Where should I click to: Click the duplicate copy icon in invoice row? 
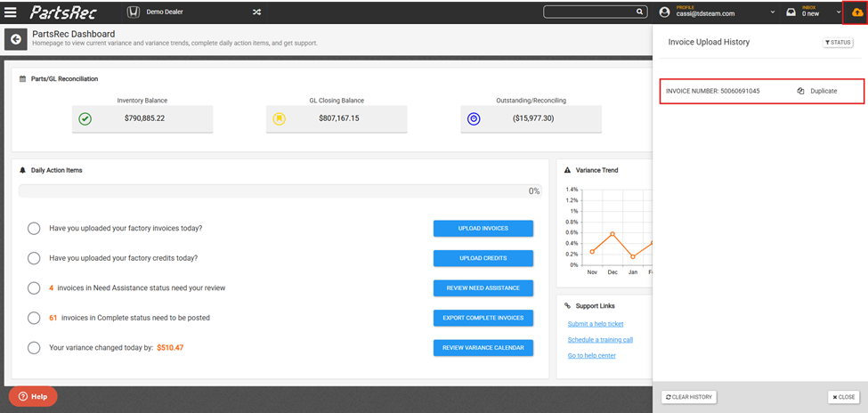point(800,91)
